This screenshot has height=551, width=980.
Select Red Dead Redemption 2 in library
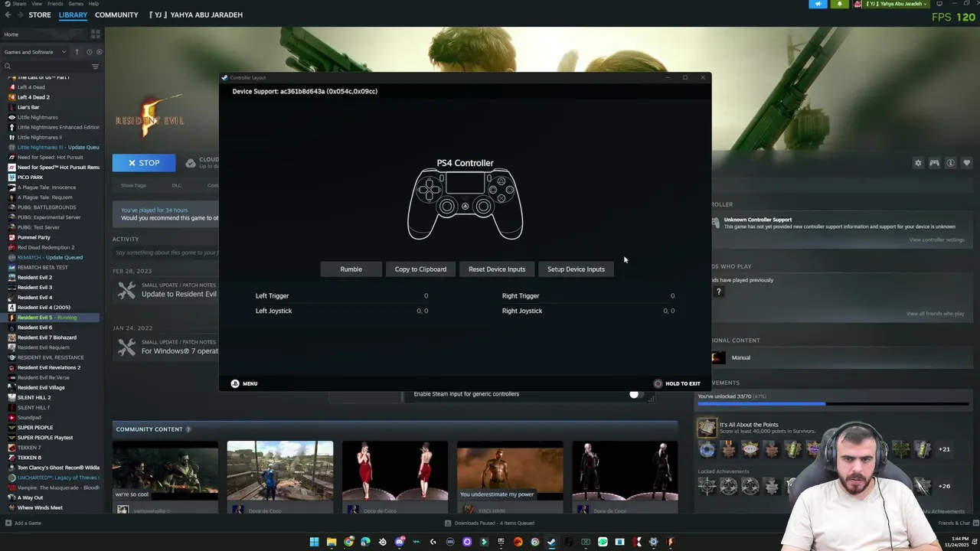pos(46,247)
